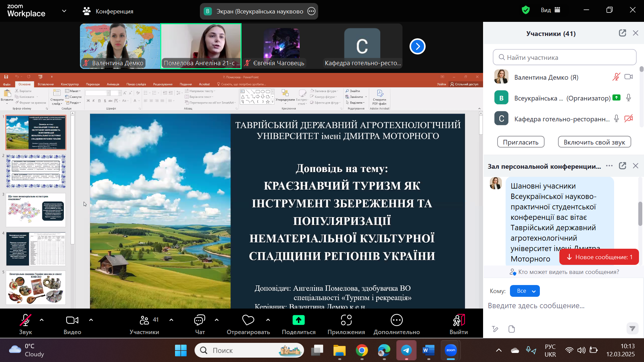The width and height of the screenshot is (644, 362).
Task: Open the recipient dropdown labeled Все
Action: pyautogui.click(x=524, y=291)
